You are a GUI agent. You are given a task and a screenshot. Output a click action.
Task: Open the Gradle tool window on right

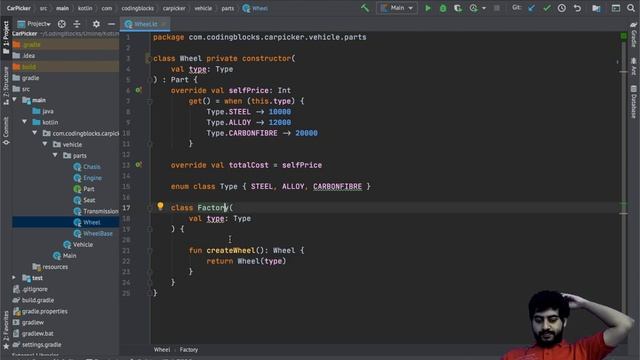click(x=634, y=35)
